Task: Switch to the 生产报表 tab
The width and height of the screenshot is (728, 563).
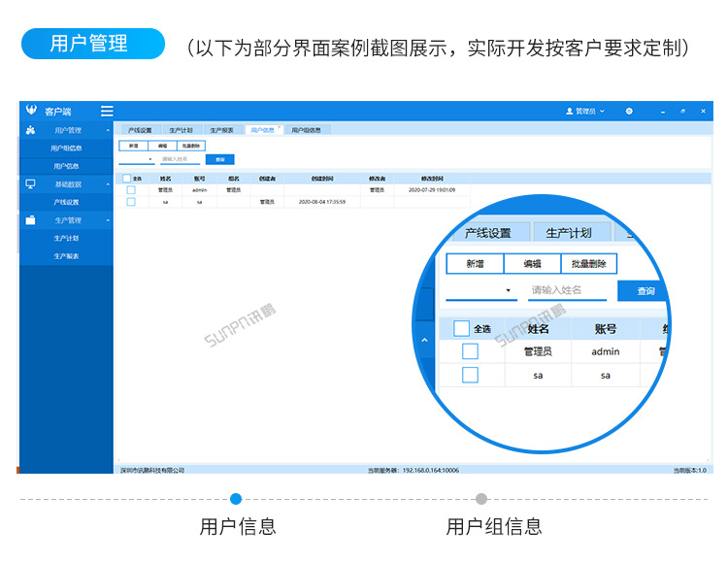Action: click(221, 130)
